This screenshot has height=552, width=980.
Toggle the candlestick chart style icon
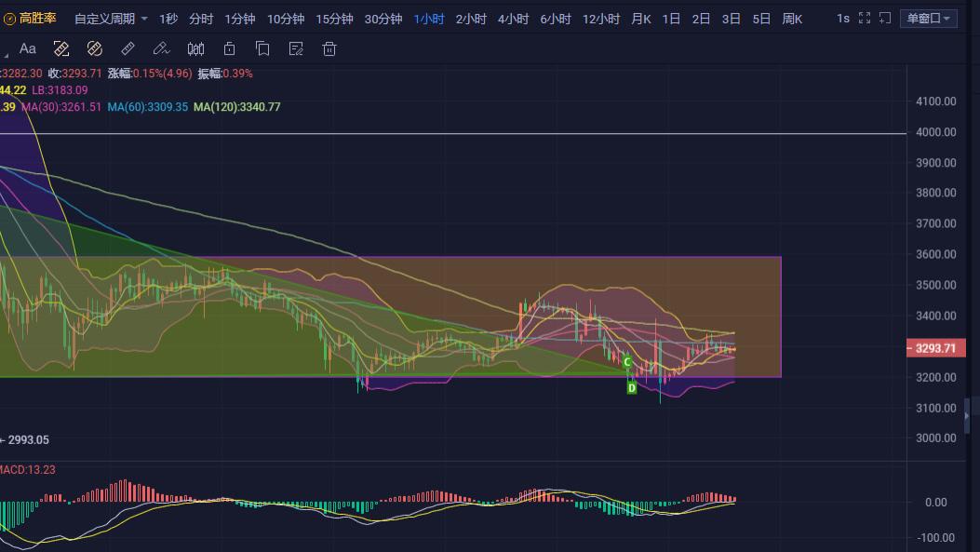coord(195,48)
